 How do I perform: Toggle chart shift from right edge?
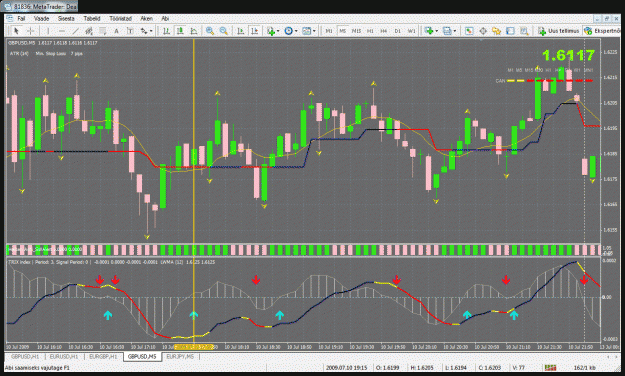tap(254, 31)
